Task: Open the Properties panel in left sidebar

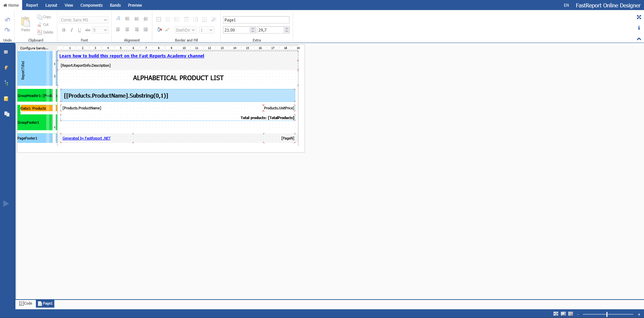Action: (x=6, y=52)
